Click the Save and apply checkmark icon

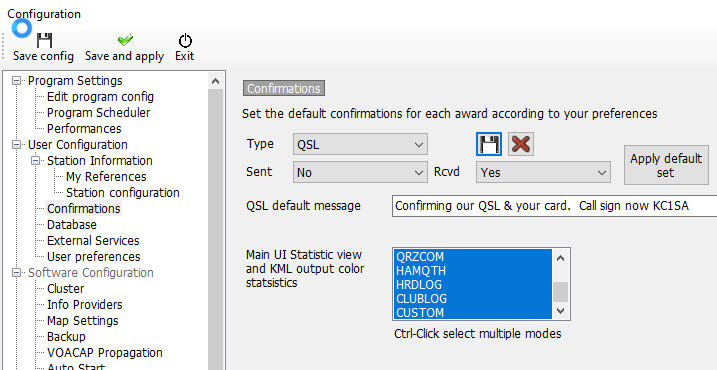[125, 40]
